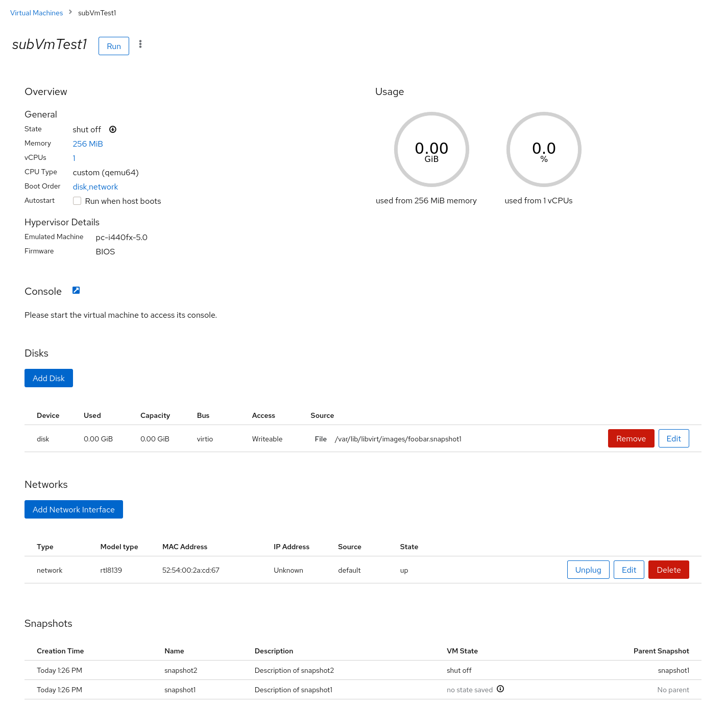Viewport: 726px width, 728px height.
Task: Click the info icon beside no state saved
Action: [500, 689]
